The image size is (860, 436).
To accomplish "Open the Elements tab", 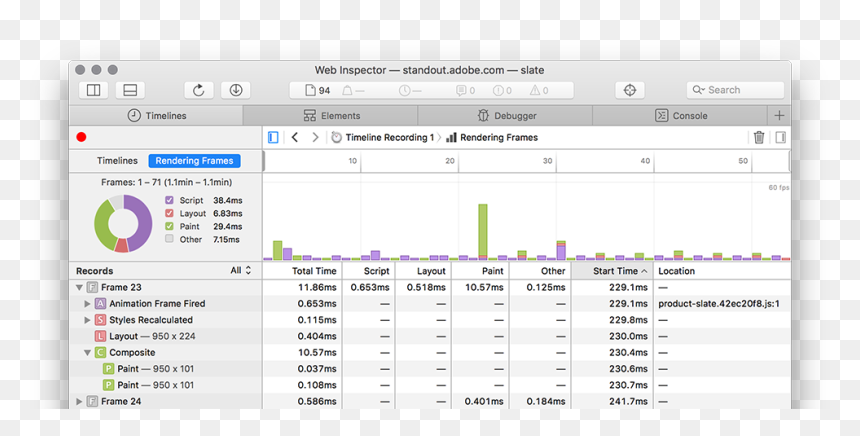I will 331,116.
